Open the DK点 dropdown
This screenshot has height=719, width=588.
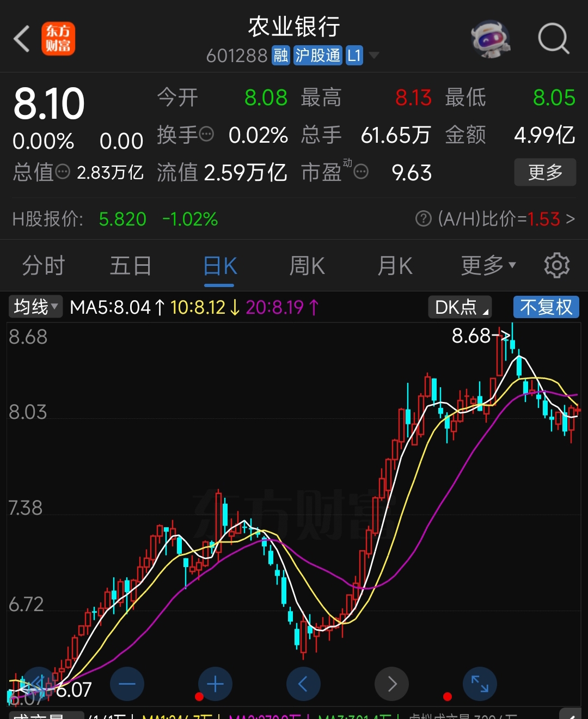(460, 307)
